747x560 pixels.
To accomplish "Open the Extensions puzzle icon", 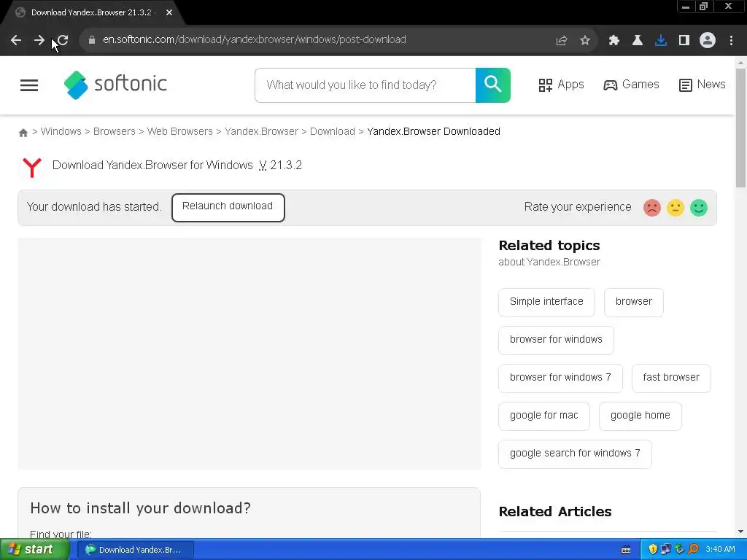I will pos(614,41).
